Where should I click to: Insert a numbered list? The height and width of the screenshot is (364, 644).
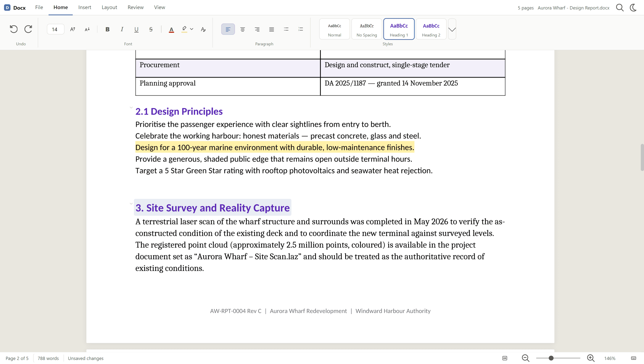301,29
